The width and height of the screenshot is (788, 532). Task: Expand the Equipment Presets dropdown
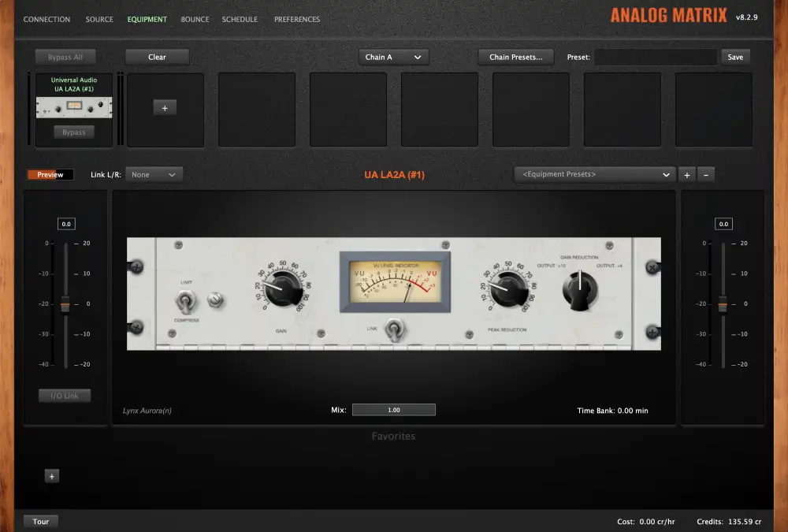[x=594, y=174]
